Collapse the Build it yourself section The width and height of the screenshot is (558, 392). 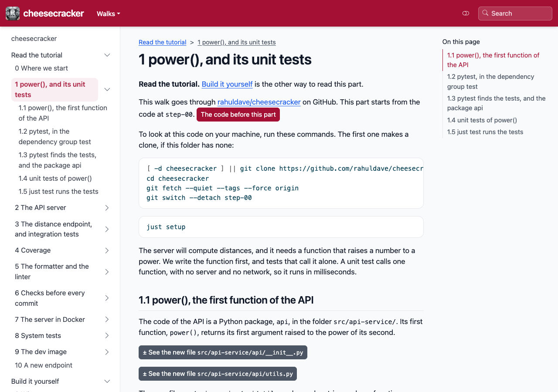107,381
